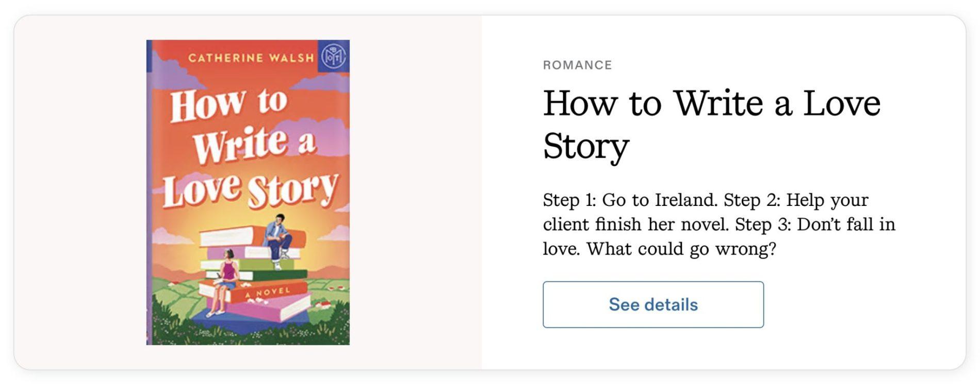Viewport: 980px width, 385px height.
Task: Click the Book of the Month logo badge
Action: 333,56
